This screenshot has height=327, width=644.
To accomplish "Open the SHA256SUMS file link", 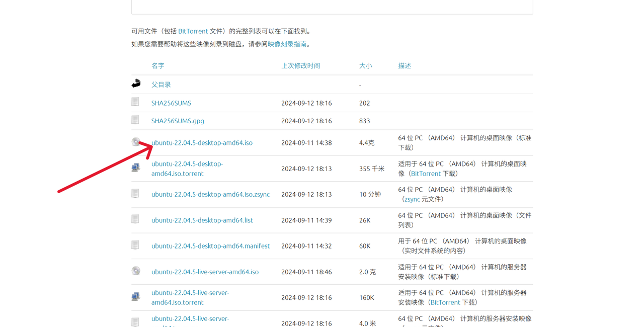I will tap(171, 103).
